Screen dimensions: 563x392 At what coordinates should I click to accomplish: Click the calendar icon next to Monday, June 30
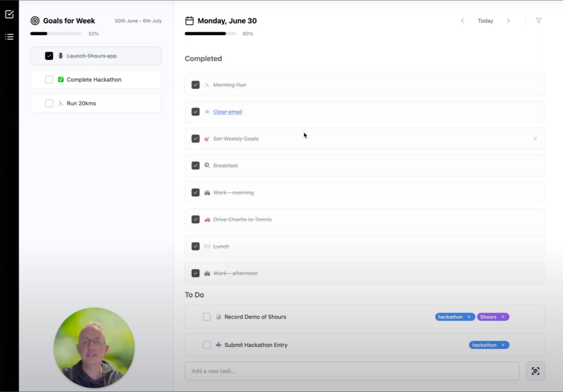189,21
